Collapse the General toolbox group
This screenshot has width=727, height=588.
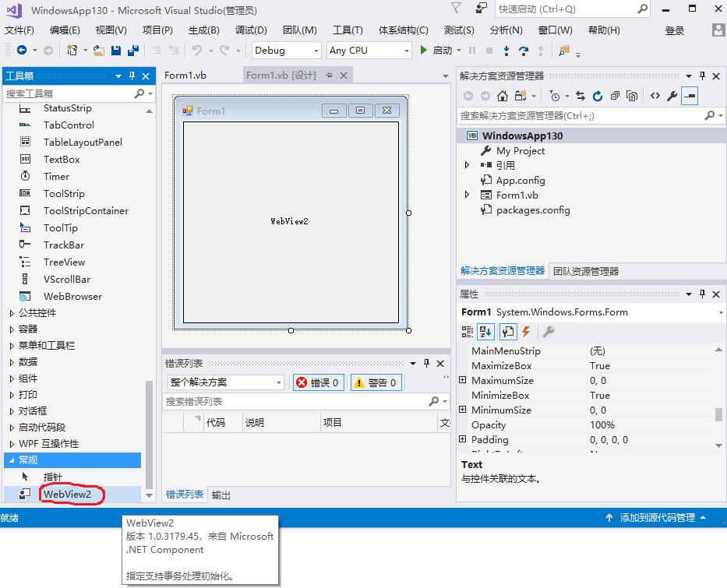12,460
